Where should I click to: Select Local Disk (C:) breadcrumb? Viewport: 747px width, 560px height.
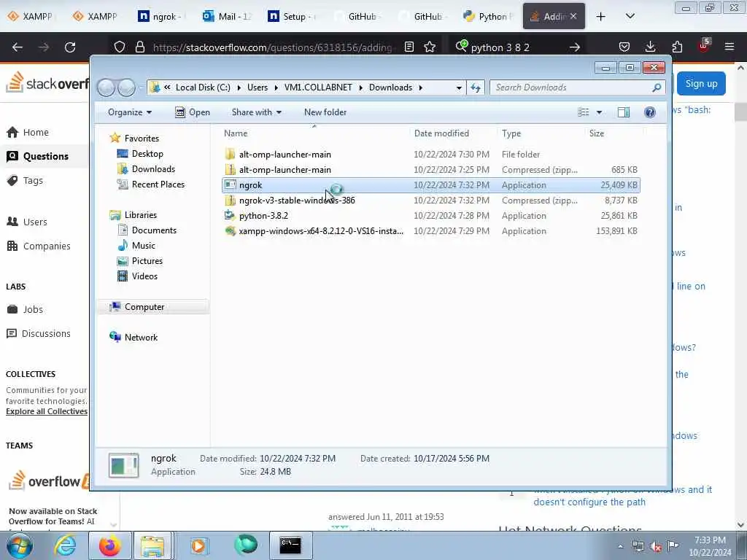[x=203, y=87]
